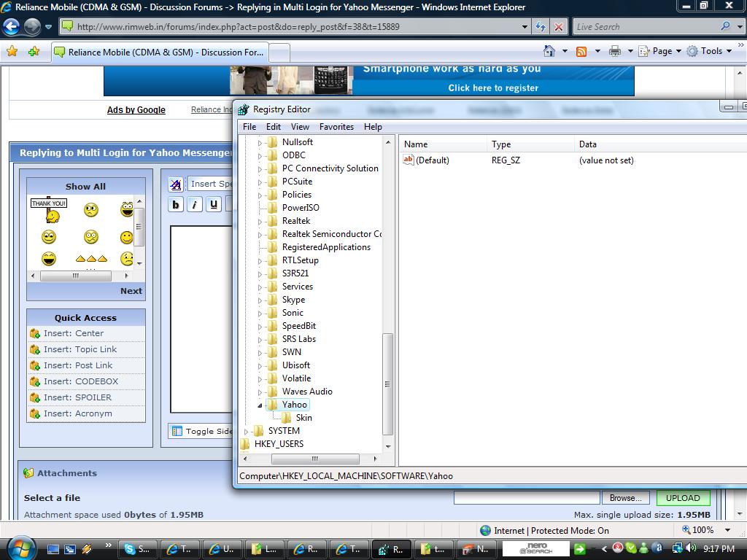Select the Skin subkey under Yahoo
This screenshot has height=560, width=747.
(304, 418)
